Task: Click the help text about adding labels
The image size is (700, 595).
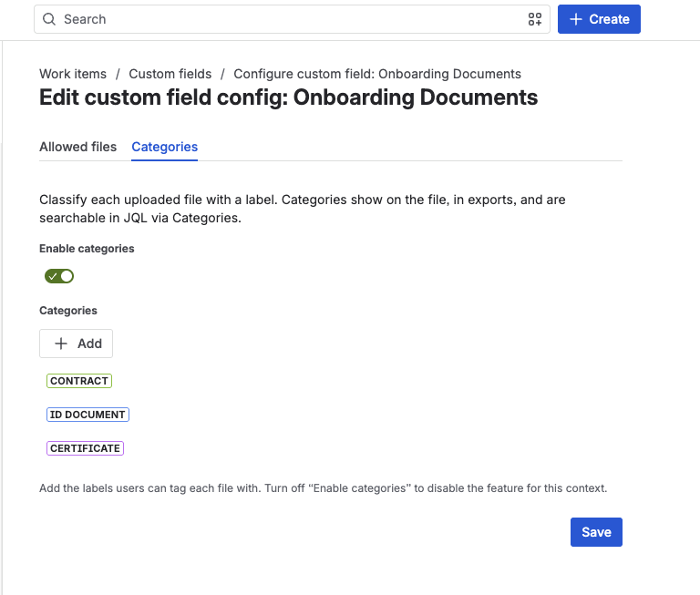Action: (324, 487)
